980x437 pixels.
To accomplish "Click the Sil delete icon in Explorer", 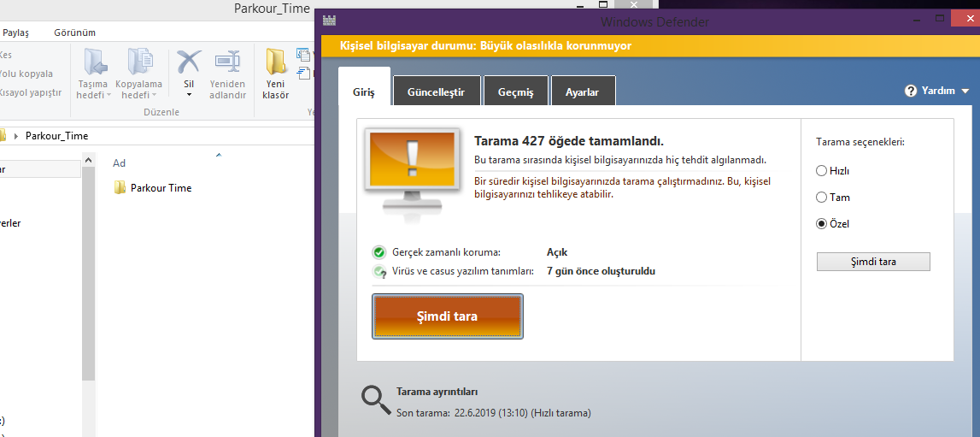I will tap(189, 62).
